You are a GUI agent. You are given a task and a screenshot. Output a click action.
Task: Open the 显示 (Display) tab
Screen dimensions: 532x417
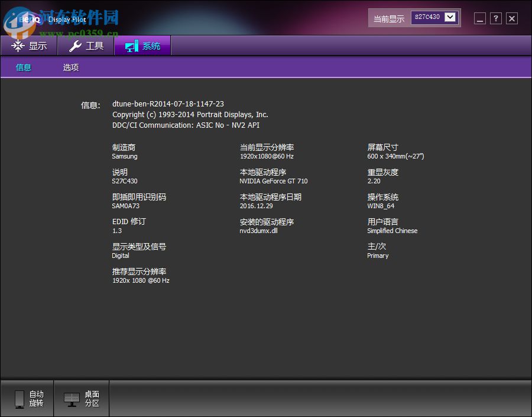pos(28,46)
